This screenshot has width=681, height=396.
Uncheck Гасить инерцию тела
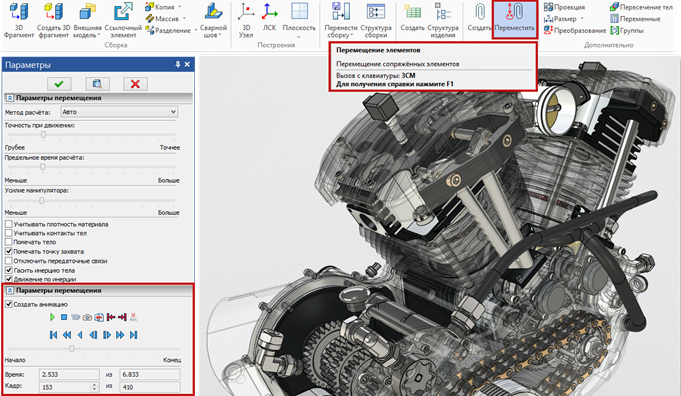point(9,270)
